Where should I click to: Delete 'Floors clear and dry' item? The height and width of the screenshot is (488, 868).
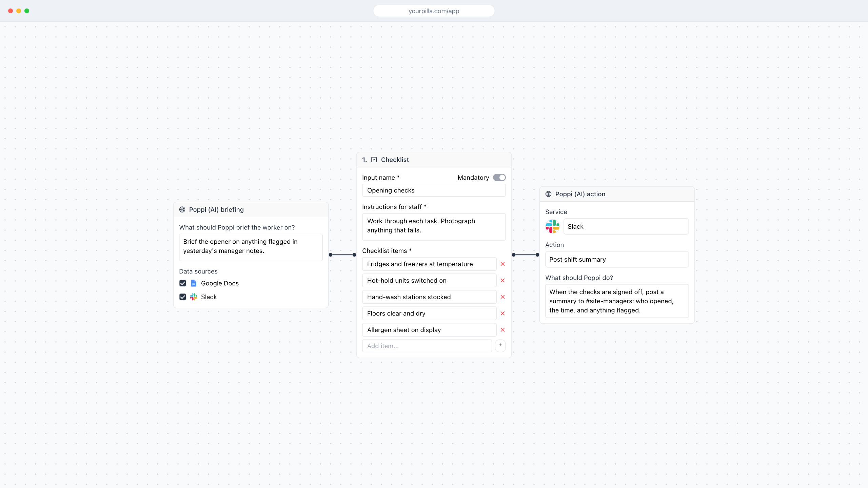tap(502, 313)
